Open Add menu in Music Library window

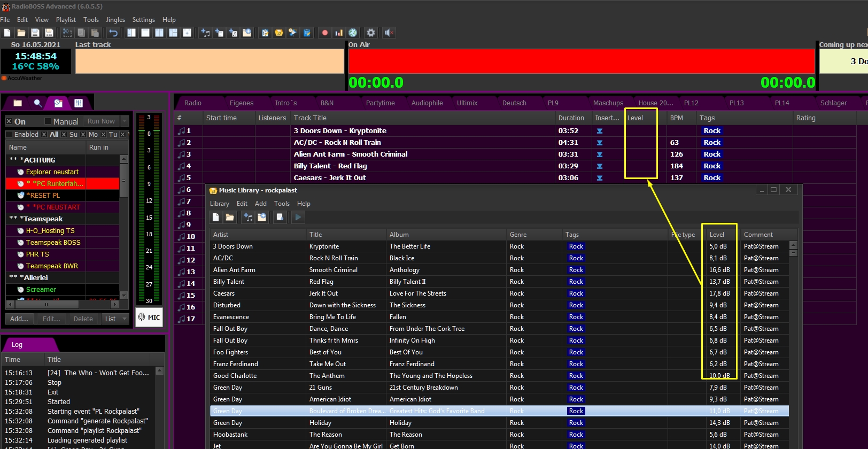pos(261,204)
